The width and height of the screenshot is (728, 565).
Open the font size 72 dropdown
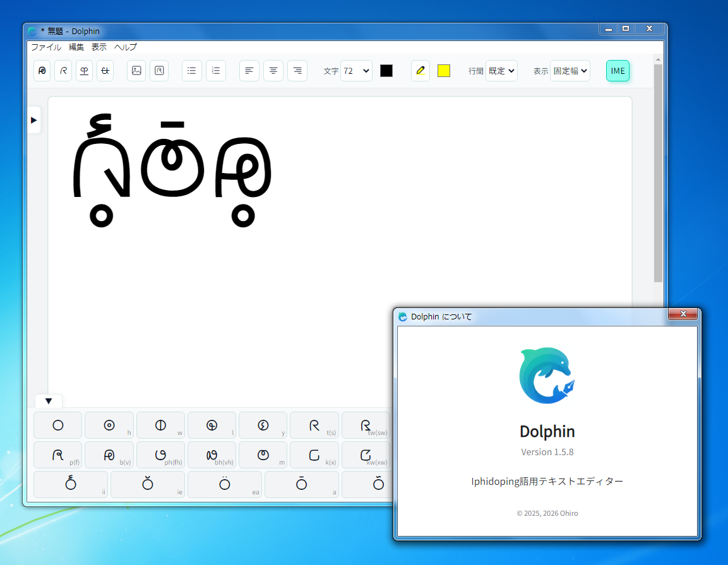pos(356,71)
